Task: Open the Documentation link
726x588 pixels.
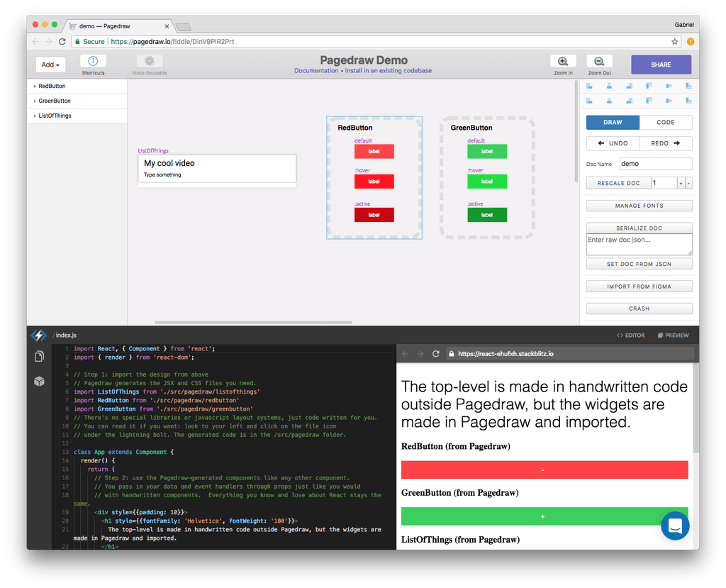Action: (315, 70)
